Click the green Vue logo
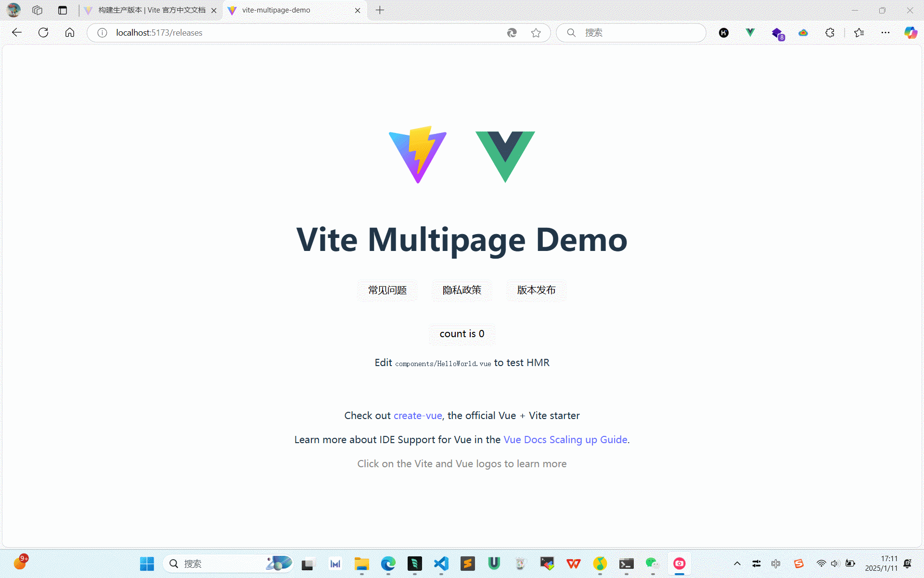Viewport: 924px width, 578px height. tap(505, 157)
